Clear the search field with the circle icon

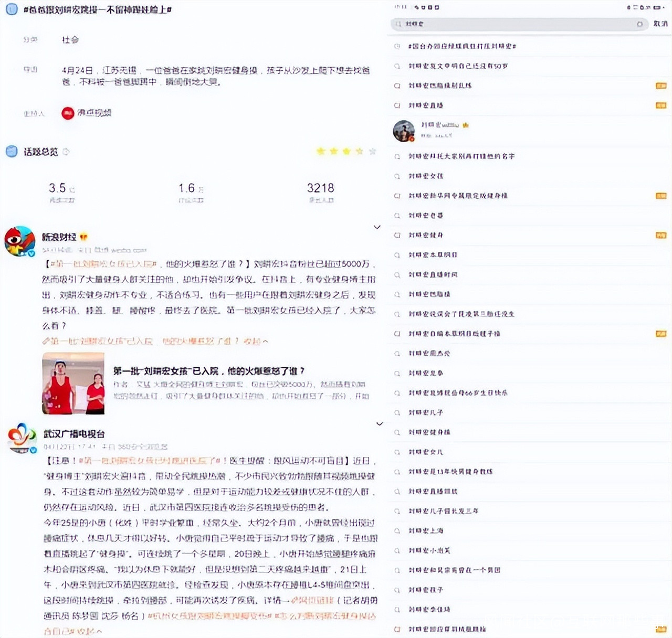[639, 24]
